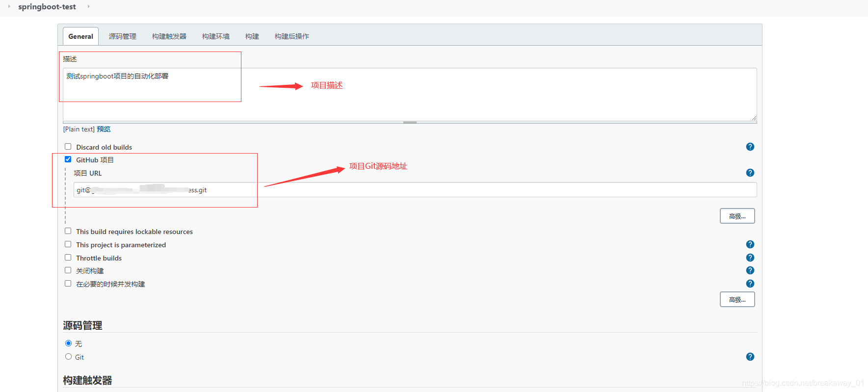Switch to the 构建环境 tab

pos(216,36)
